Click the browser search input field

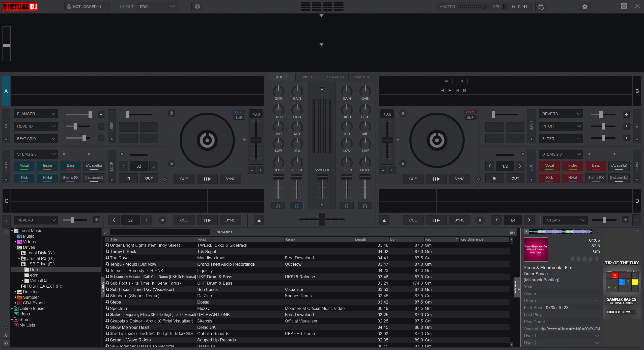[x=159, y=232]
